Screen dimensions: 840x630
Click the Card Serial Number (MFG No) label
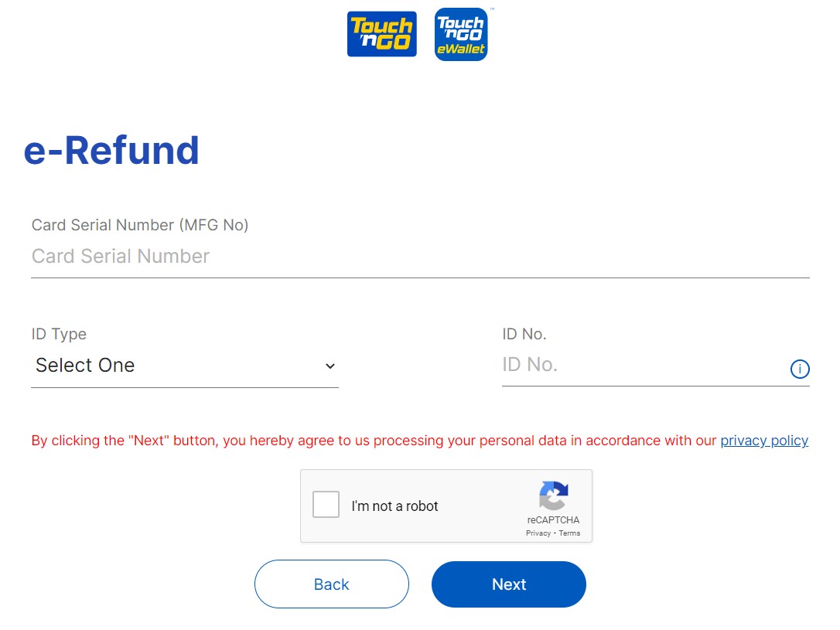(140, 225)
